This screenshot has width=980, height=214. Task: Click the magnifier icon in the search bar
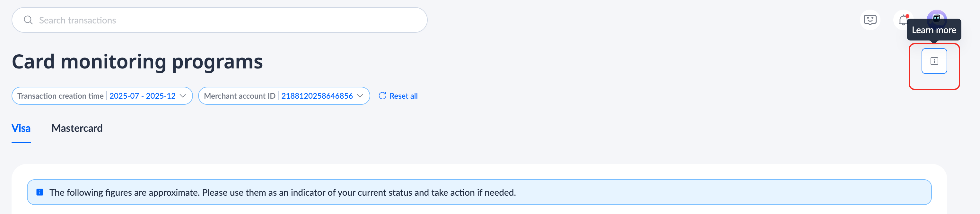coord(28,20)
